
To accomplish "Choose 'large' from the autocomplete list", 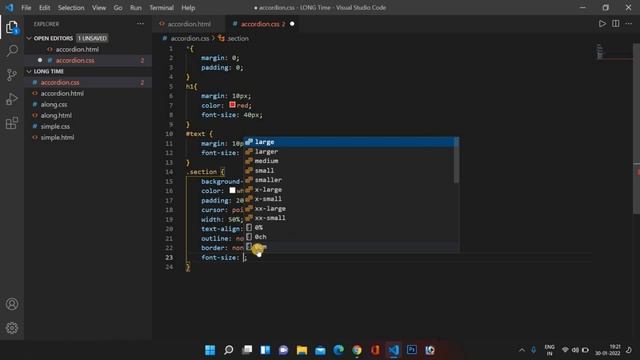I will 351,142.
